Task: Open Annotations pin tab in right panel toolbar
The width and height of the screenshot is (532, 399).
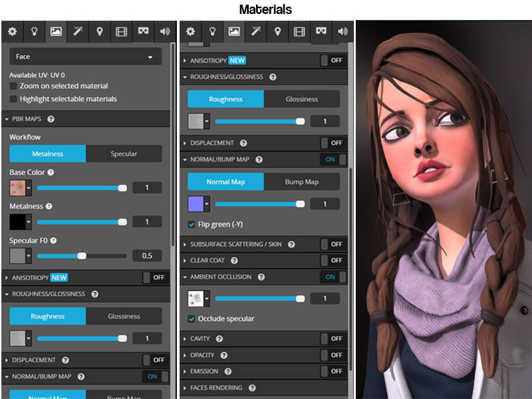Action: click(x=277, y=31)
